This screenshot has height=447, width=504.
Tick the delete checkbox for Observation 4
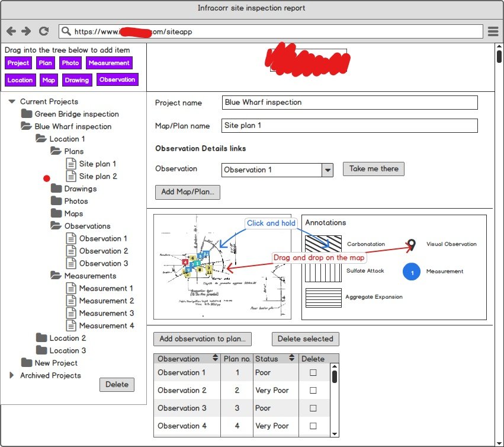click(x=313, y=426)
